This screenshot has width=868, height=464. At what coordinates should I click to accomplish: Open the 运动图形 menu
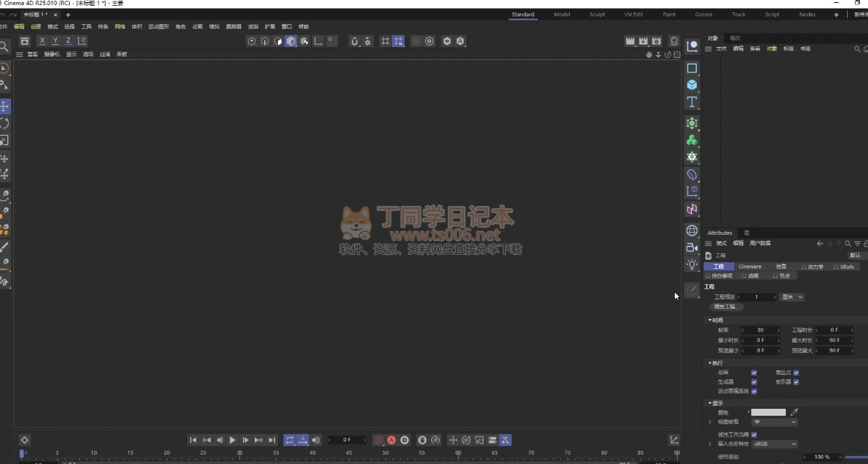[x=158, y=27]
